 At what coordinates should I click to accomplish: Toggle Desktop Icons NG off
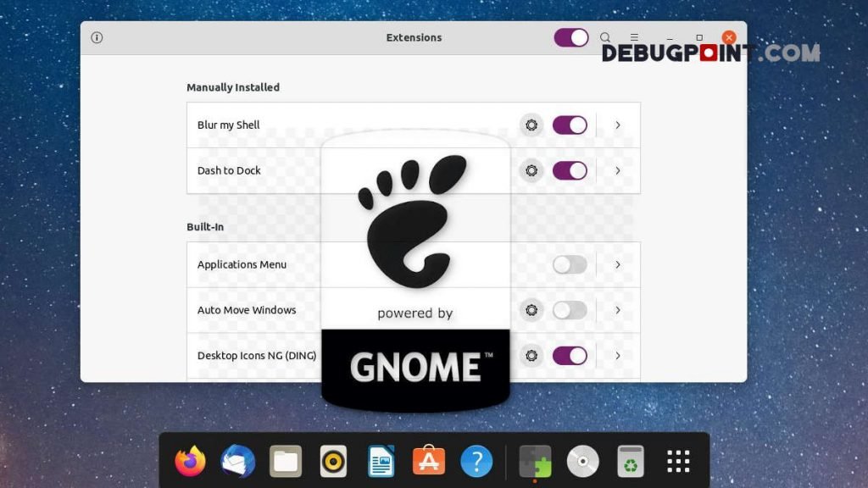[x=570, y=356]
